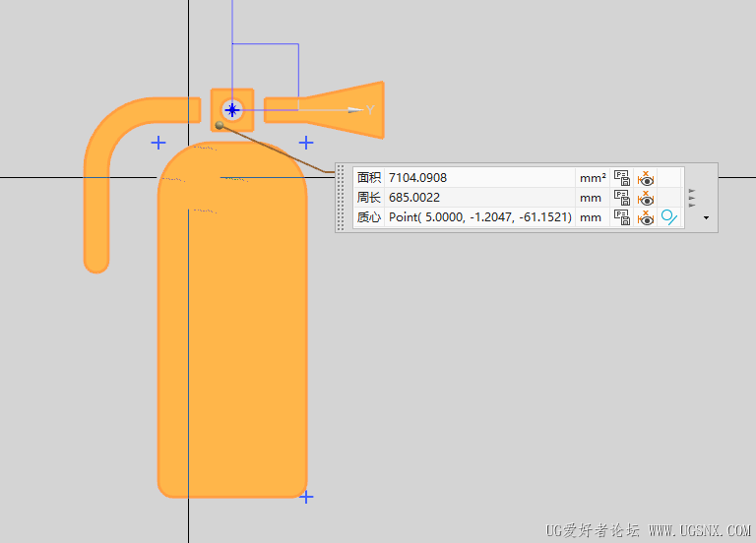The height and width of the screenshot is (543, 756).
Task: Open the small black dropdown arrow on the result panel
Action: tap(707, 217)
